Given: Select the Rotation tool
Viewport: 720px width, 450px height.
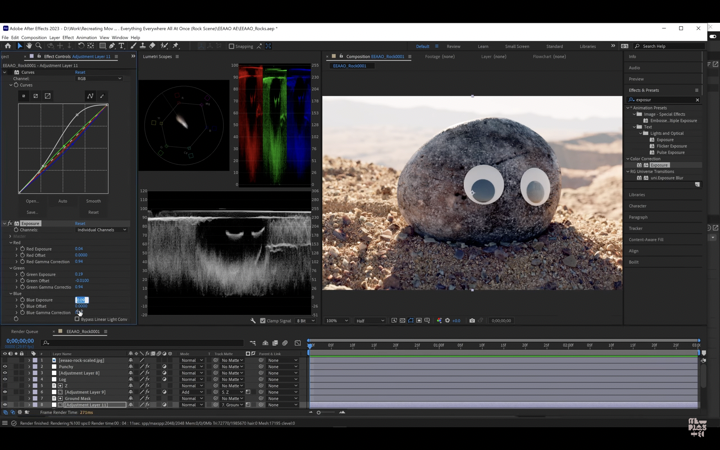Looking at the screenshot, I should click(x=81, y=46).
